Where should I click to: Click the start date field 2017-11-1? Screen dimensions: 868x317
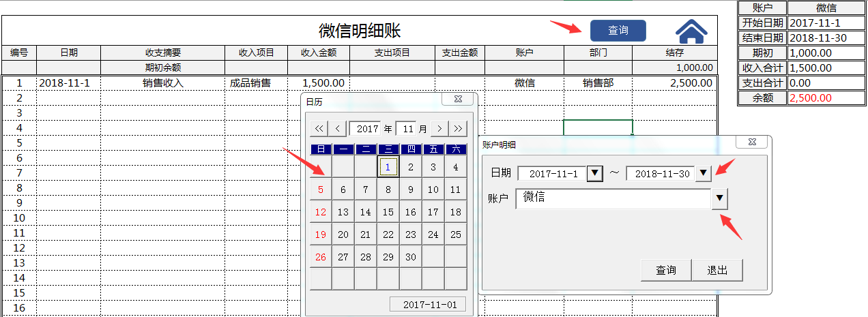(x=553, y=174)
